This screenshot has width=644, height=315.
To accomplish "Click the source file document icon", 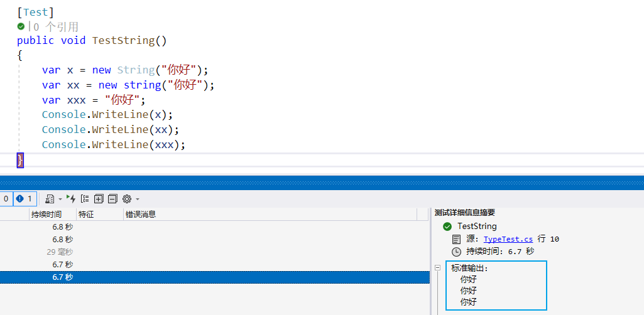I will (x=456, y=239).
